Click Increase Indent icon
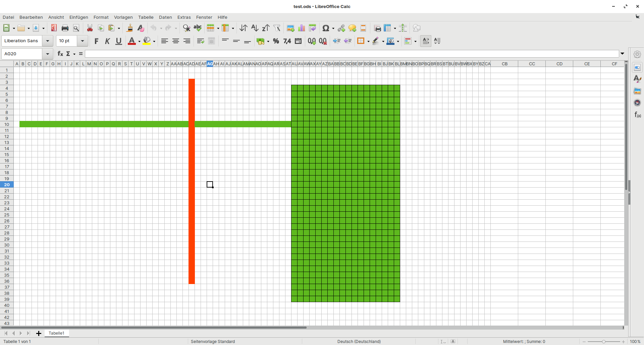Screen dimensions: 644x345 (x=337, y=41)
